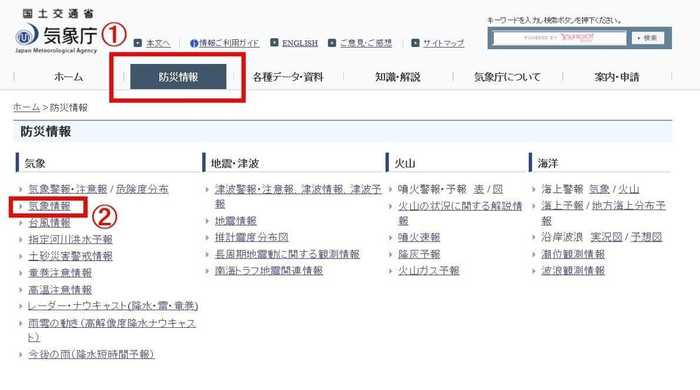Screen dimensions: 700x390
Task: Open 気象警報・注意報 link
Action: [68, 189]
